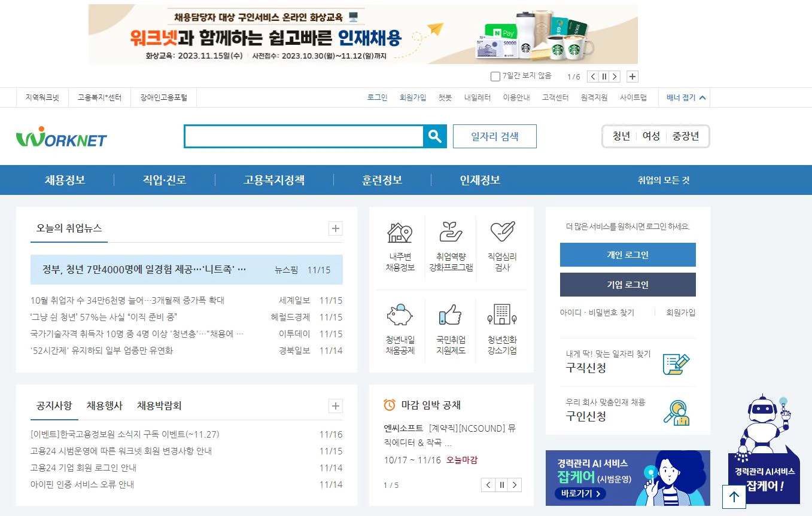Go to next 마감 임박 공채 item

515,485
